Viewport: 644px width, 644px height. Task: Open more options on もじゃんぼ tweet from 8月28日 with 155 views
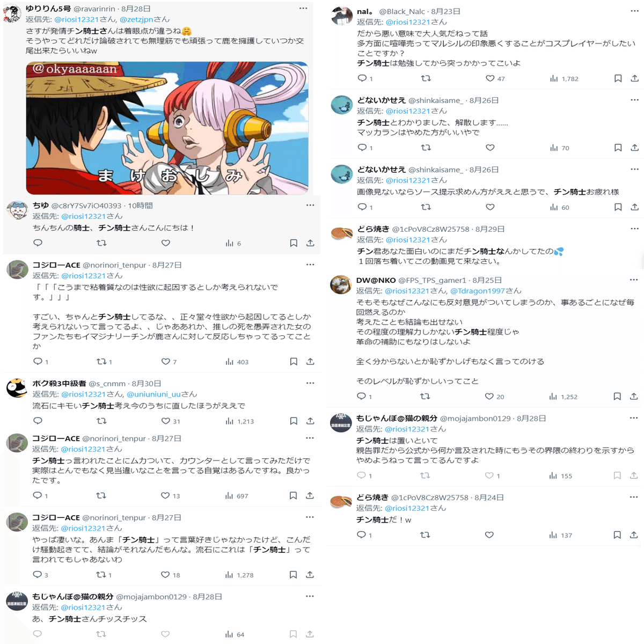[x=634, y=418]
